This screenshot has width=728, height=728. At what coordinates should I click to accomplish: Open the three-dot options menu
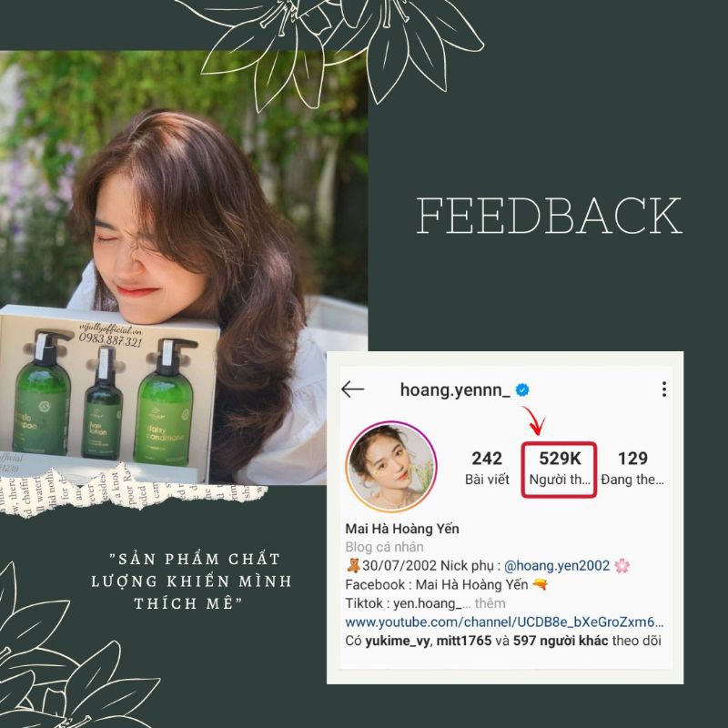pyautogui.click(x=664, y=389)
